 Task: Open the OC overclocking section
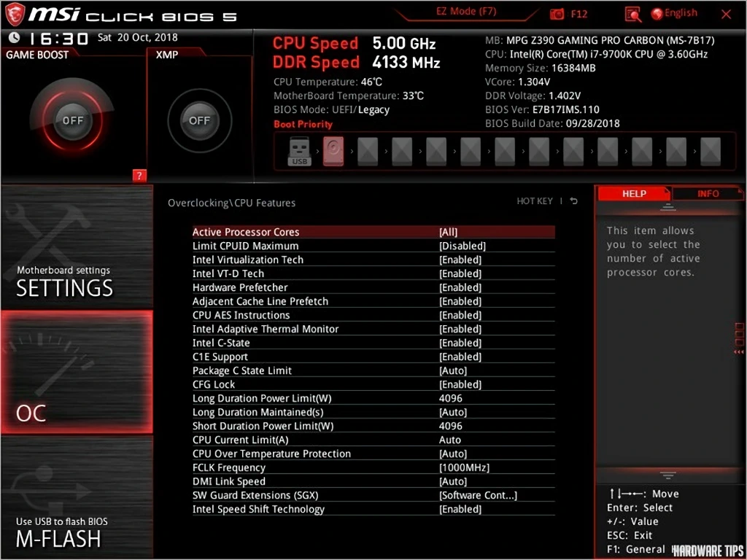pyautogui.click(x=77, y=372)
